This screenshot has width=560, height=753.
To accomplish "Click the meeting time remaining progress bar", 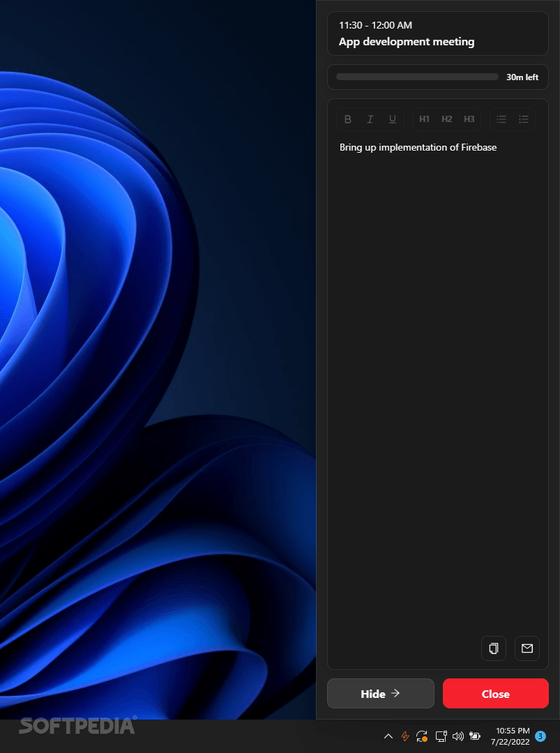I will point(417,77).
